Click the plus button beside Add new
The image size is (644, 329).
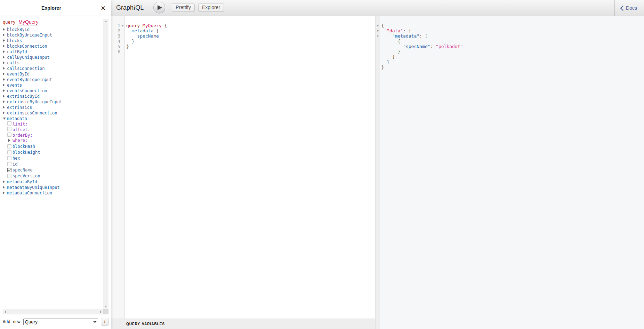[x=104, y=322]
